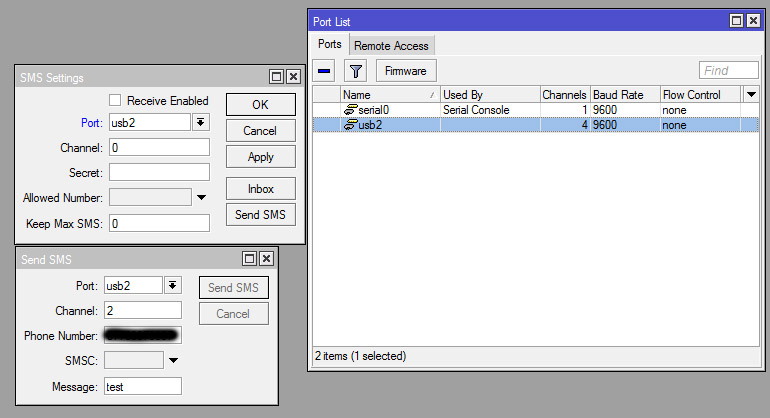This screenshot has width=770, height=418.
Task: Close the Send SMS window
Action: point(266,259)
